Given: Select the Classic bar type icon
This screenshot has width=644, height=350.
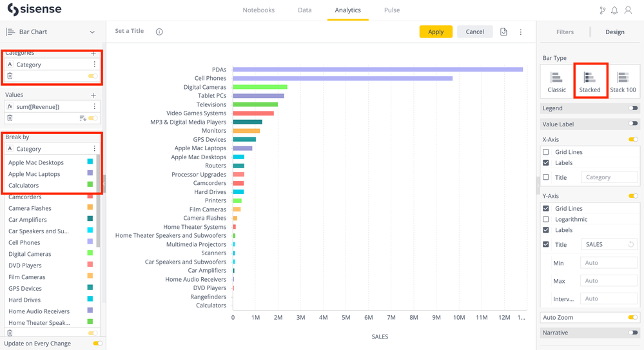Looking at the screenshot, I should click(557, 81).
